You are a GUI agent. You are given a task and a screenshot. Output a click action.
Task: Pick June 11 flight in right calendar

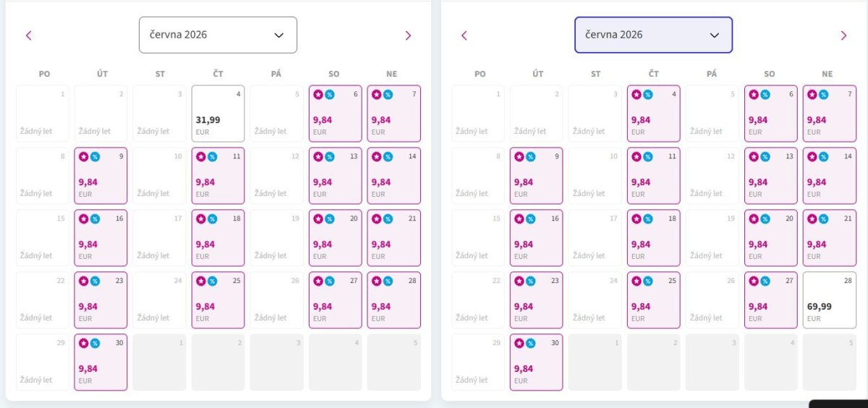coord(653,176)
